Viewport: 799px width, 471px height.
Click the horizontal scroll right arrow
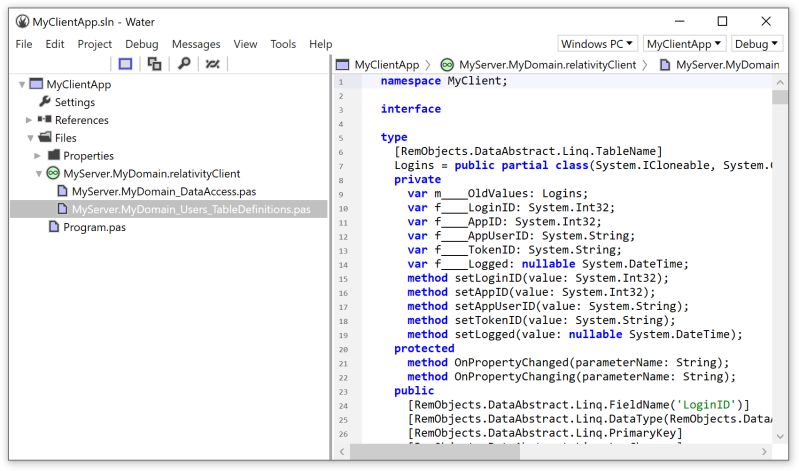tap(764, 451)
